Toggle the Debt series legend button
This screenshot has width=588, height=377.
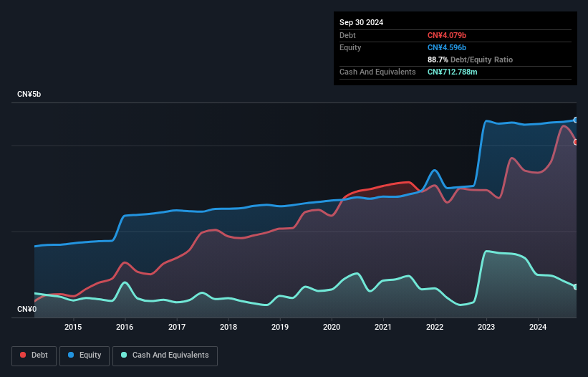(34, 355)
